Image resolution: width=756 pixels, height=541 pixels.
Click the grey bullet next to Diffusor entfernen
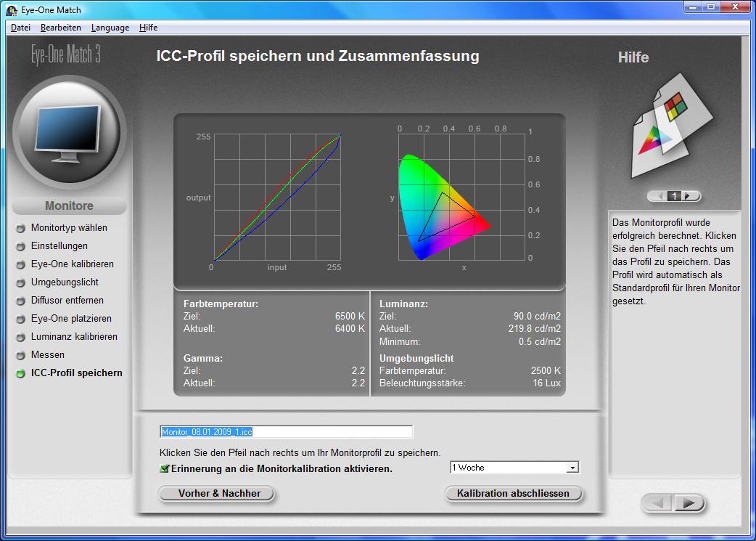tap(21, 301)
